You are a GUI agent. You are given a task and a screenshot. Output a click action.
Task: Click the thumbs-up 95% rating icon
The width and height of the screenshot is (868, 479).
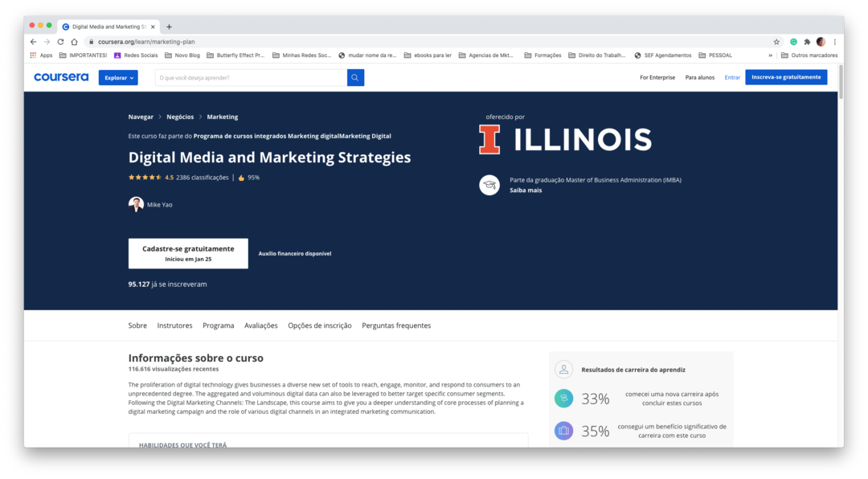241,178
